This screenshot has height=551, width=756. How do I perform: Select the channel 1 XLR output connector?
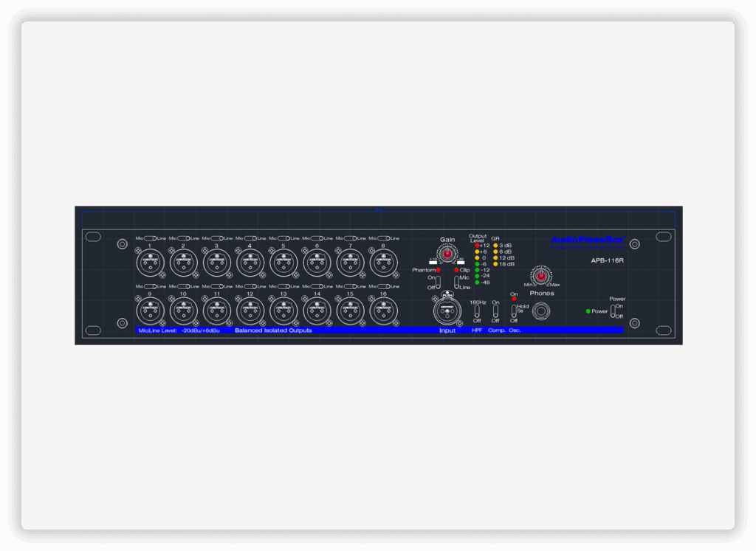pyautogui.click(x=150, y=263)
